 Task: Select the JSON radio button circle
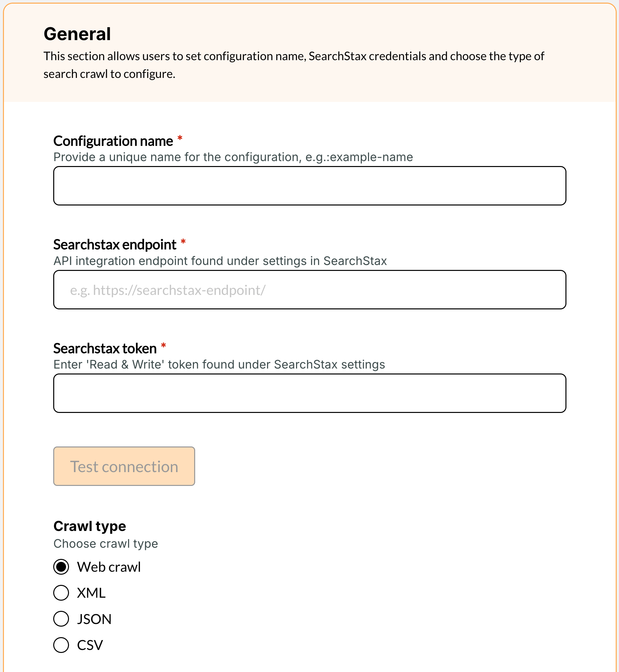click(61, 619)
